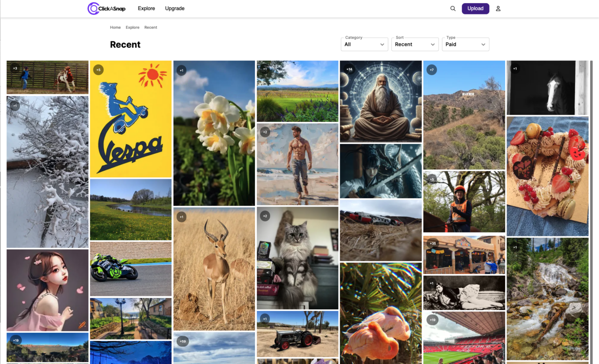
Task: Open the Type dropdown showing Paid
Action: point(465,44)
